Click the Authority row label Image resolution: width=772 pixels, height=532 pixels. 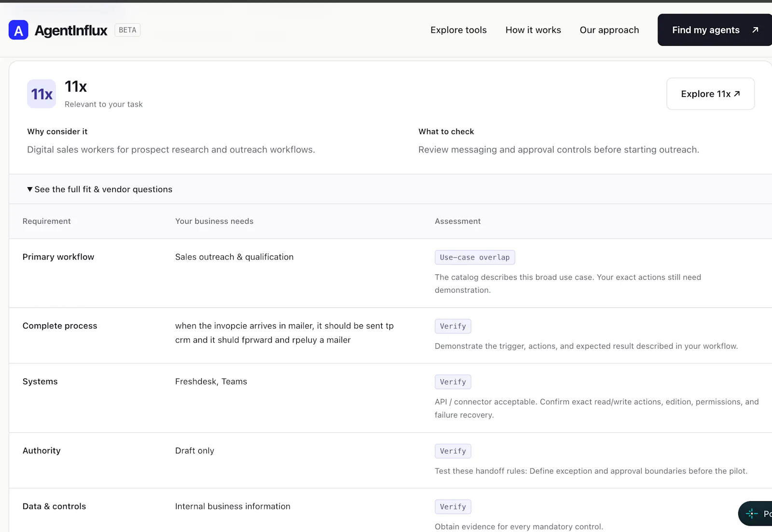click(x=41, y=450)
